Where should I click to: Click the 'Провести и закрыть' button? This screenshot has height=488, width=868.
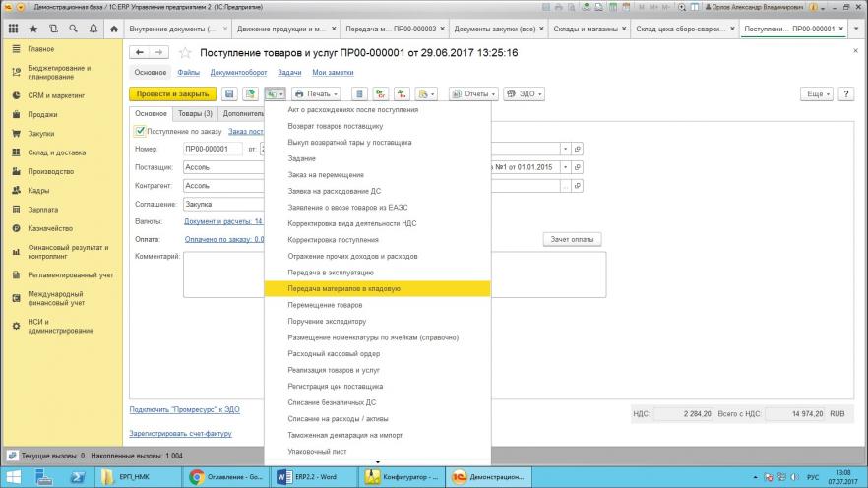(x=171, y=93)
